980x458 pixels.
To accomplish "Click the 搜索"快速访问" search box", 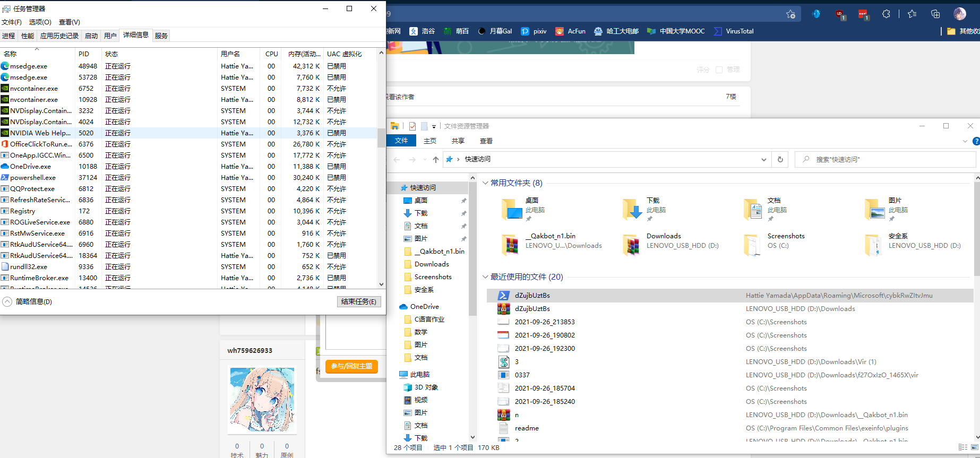I will tap(886, 159).
